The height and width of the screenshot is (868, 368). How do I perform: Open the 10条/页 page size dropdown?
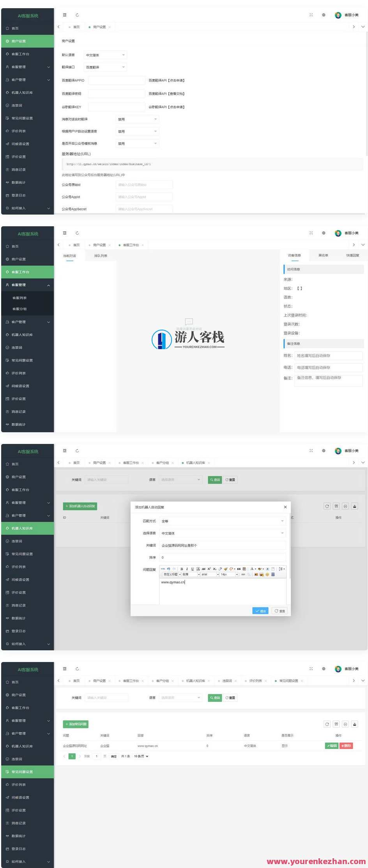(x=141, y=756)
